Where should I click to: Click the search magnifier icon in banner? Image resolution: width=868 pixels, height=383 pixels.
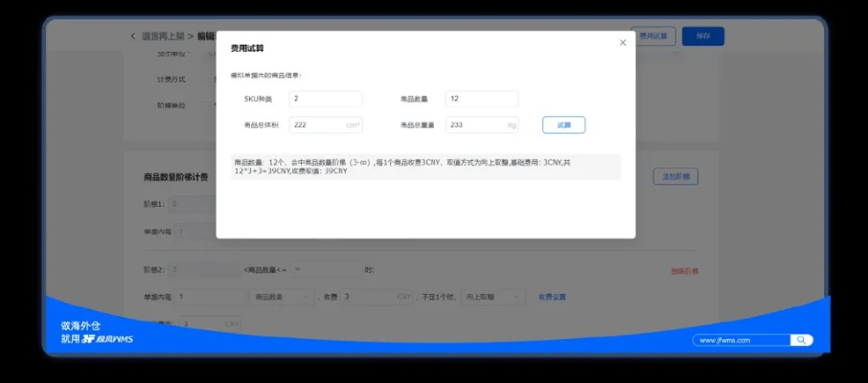coord(801,340)
